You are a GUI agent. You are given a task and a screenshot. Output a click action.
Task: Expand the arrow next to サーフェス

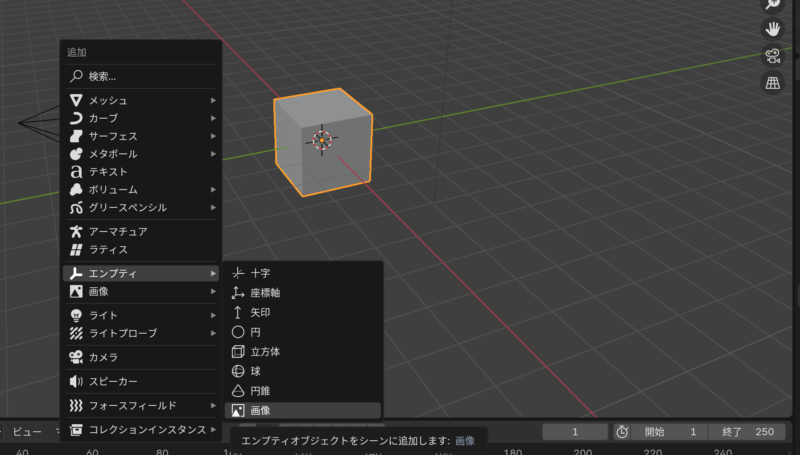tap(213, 136)
